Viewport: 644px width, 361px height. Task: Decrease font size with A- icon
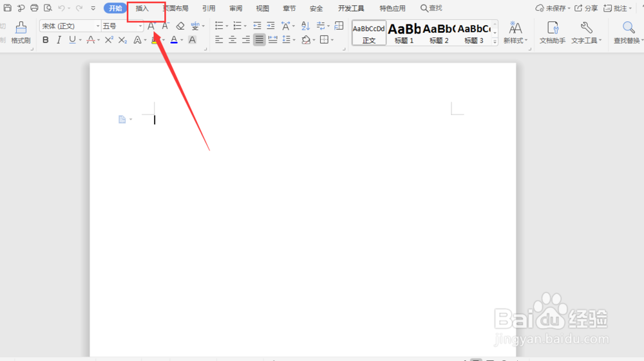coord(165,26)
